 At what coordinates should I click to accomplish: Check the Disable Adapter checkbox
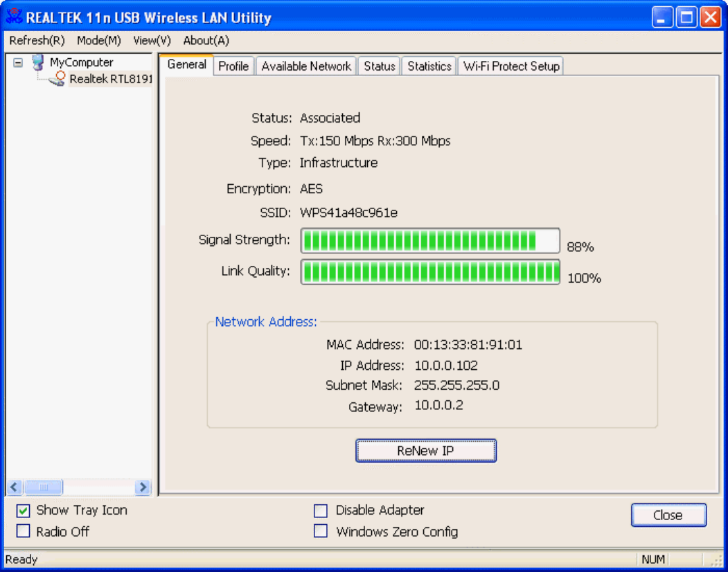[x=320, y=511]
